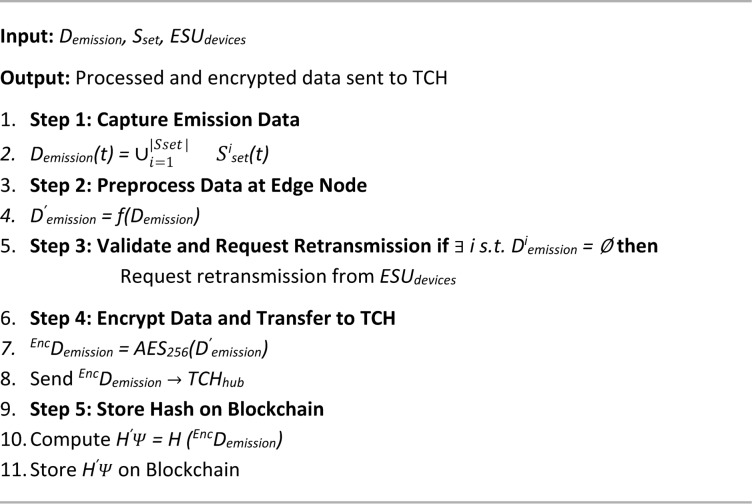This screenshot has width=752, height=504.
Task: Select "Step 5: Store Hash on Blockchain" heading
Action: tap(176, 409)
